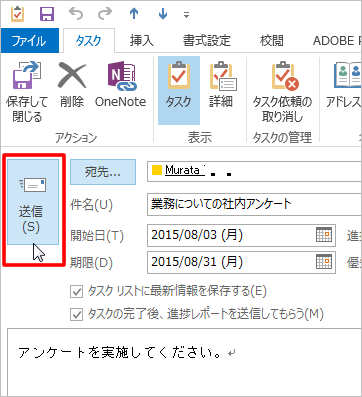This screenshot has height=397, width=362.
Task: Go to previous item with up arrow
Action: (x=134, y=14)
